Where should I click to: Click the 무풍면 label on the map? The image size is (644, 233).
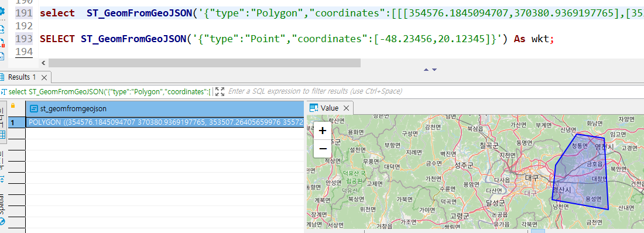coord(371,162)
